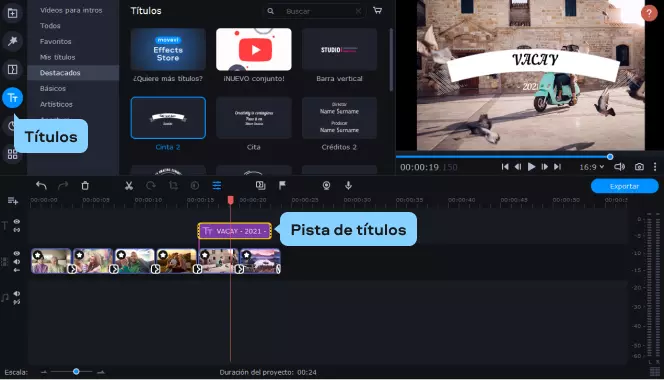Select the Básicos titles category
This screenshot has width=664, height=380.
coord(53,89)
